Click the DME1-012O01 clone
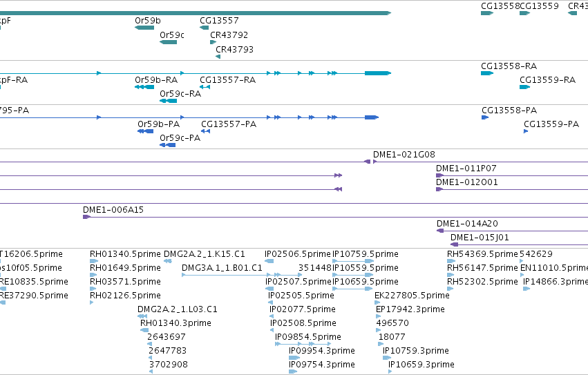588x375 pixels. pyautogui.click(x=512, y=189)
